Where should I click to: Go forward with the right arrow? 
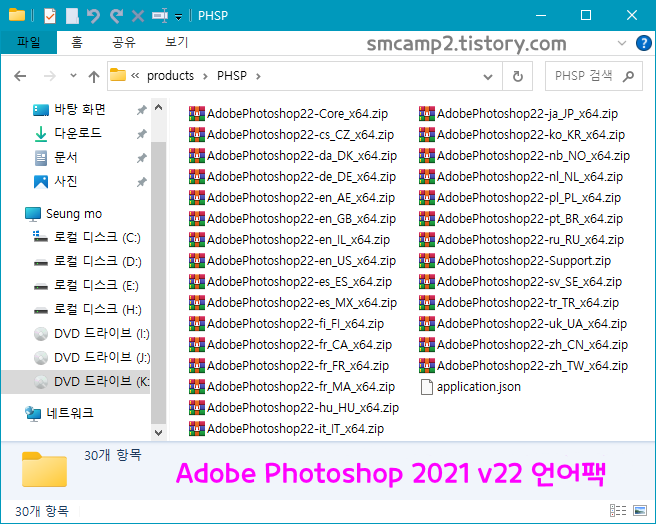(49, 76)
